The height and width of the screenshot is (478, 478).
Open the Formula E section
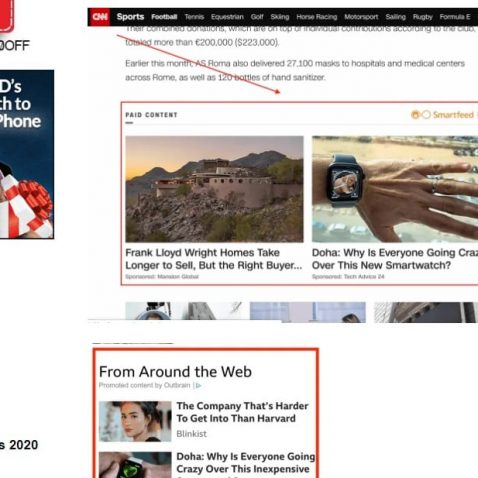click(455, 17)
